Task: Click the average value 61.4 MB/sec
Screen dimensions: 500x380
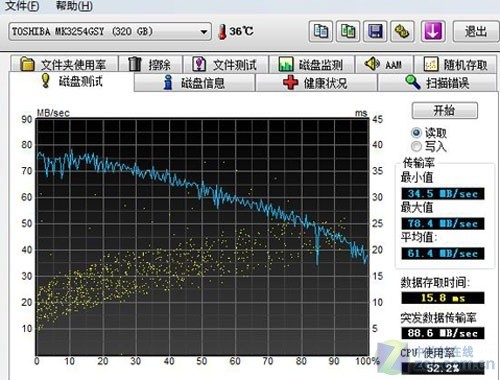Action: coord(443,253)
